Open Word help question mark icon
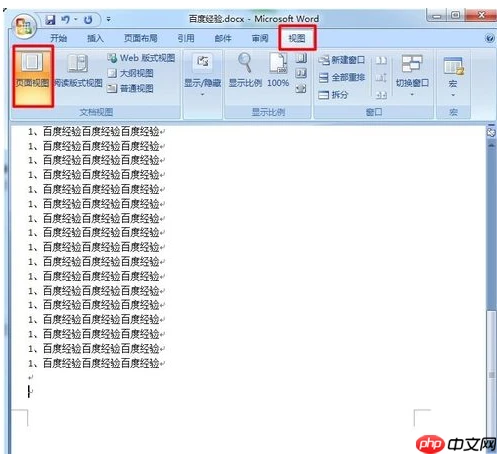The image size is (497, 454). click(490, 38)
